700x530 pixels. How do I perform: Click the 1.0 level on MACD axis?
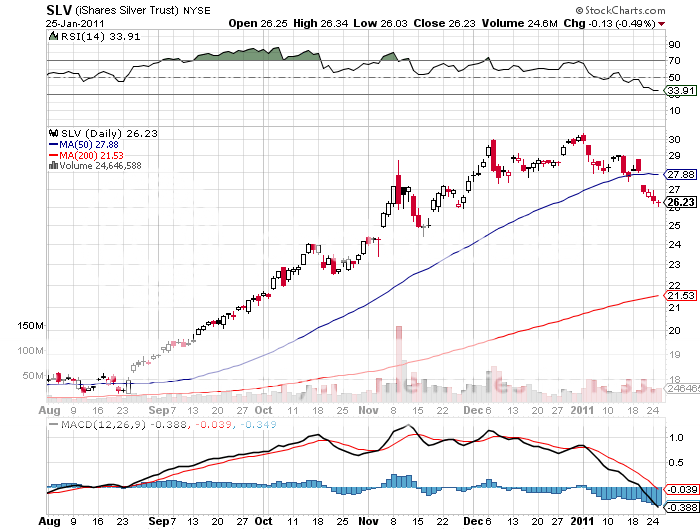coord(676,438)
